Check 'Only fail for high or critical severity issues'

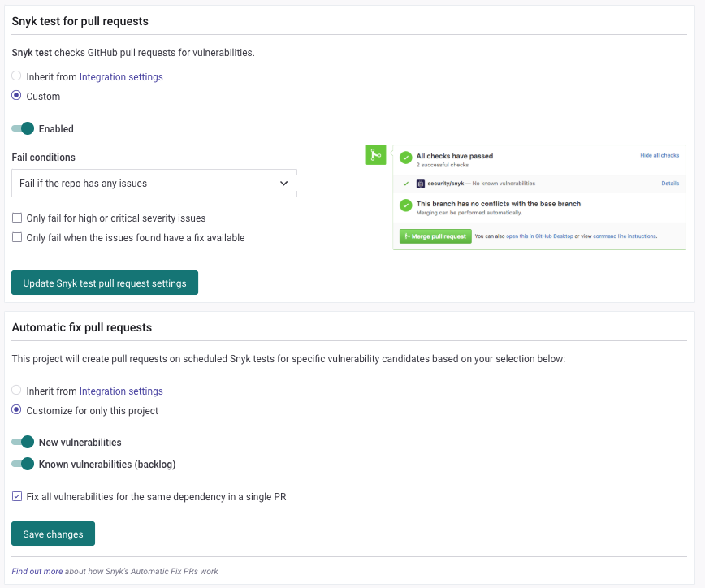(17, 218)
